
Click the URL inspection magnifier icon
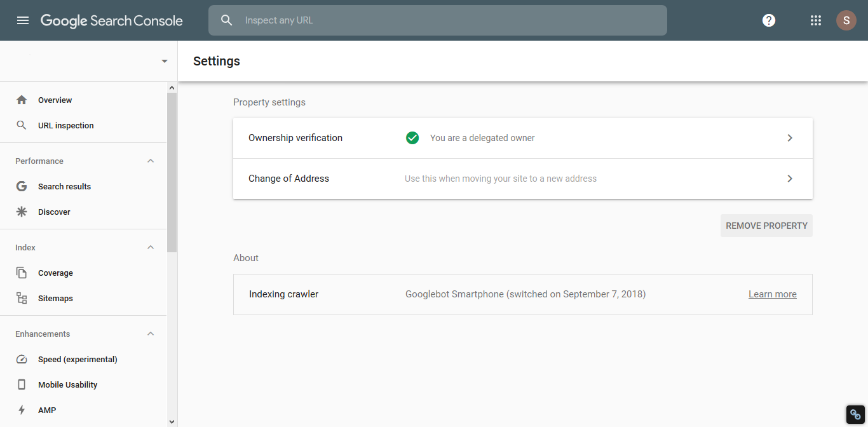pos(22,126)
